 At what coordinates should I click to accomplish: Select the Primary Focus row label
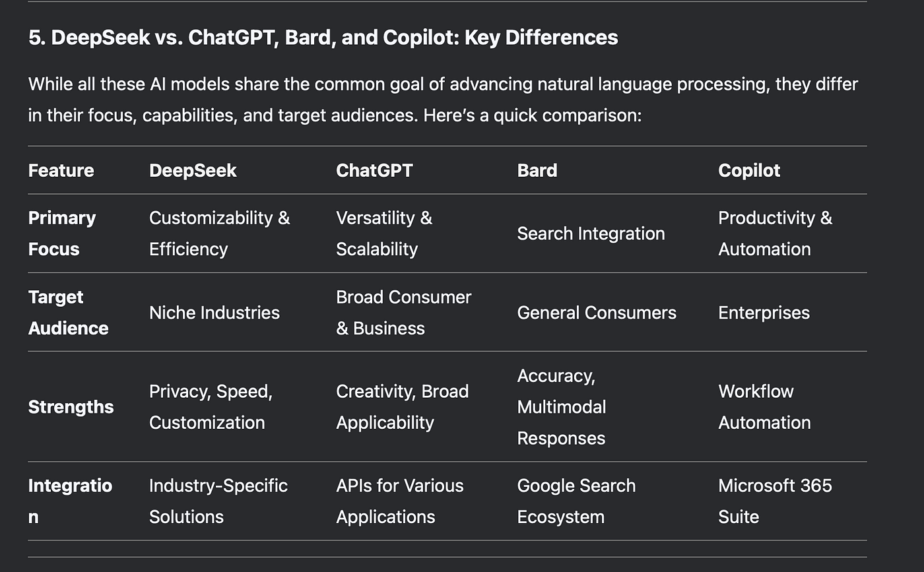62,234
